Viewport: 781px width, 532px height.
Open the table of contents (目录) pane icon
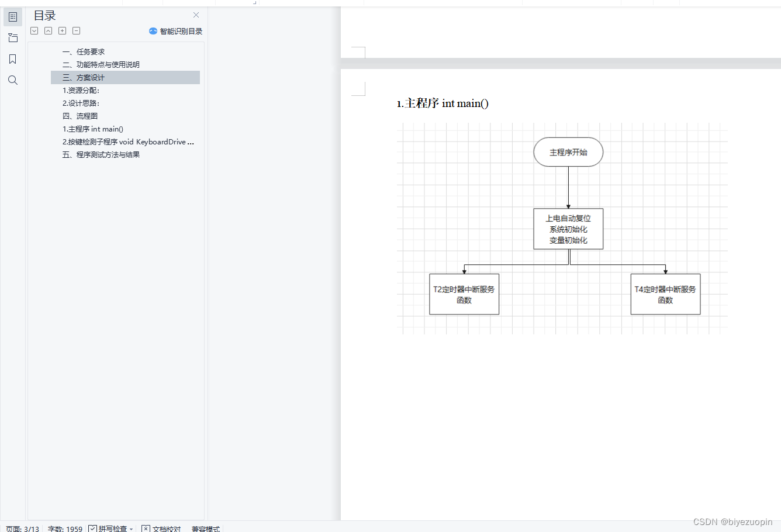[13, 17]
